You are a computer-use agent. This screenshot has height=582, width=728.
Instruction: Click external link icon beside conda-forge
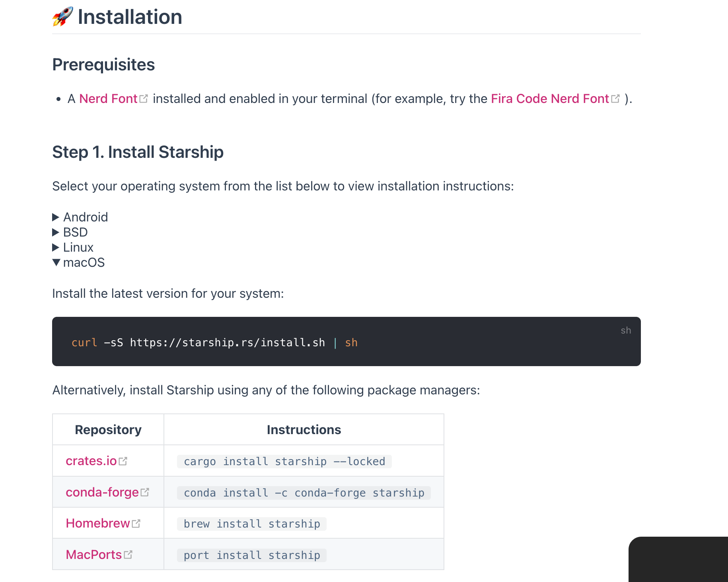(x=145, y=492)
